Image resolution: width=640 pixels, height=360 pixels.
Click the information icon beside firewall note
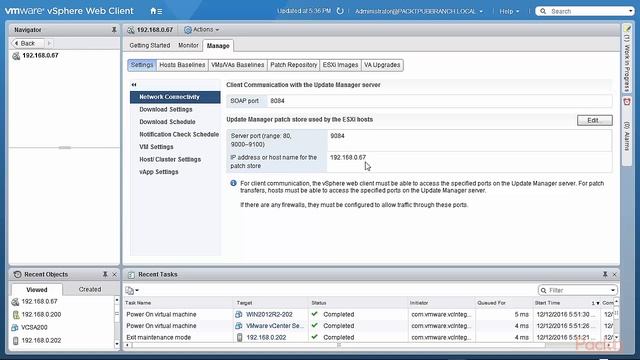pos(233,183)
